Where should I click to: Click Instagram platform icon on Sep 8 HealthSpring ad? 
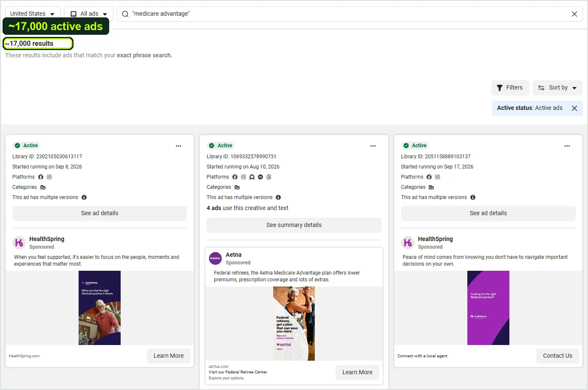click(49, 177)
